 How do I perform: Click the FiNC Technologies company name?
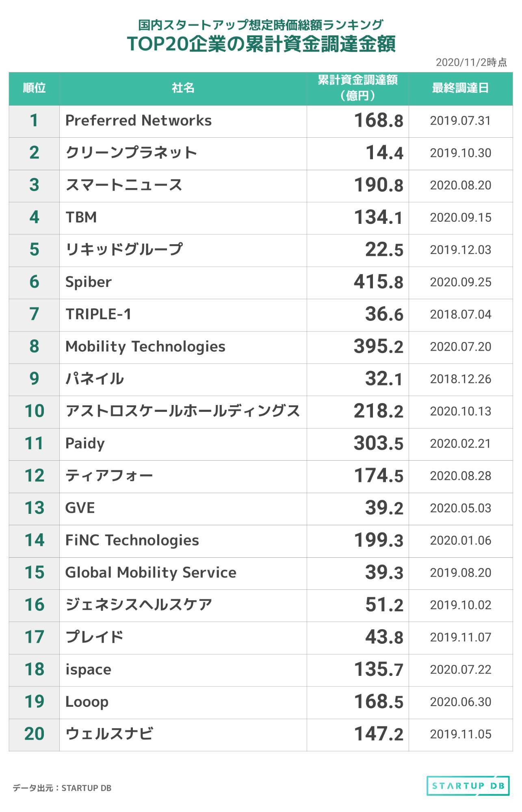(132, 540)
